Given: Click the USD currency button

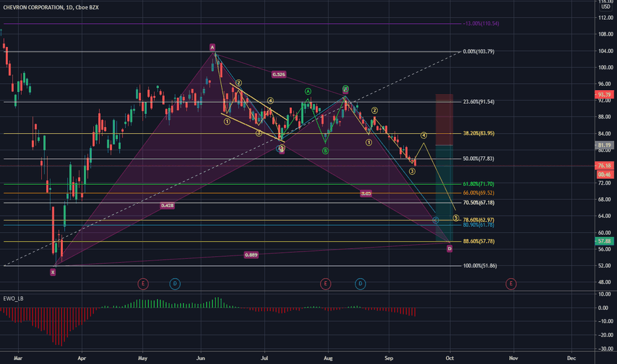Looking at the screenshot, I should pyautogui.click(x=606, y=7).
